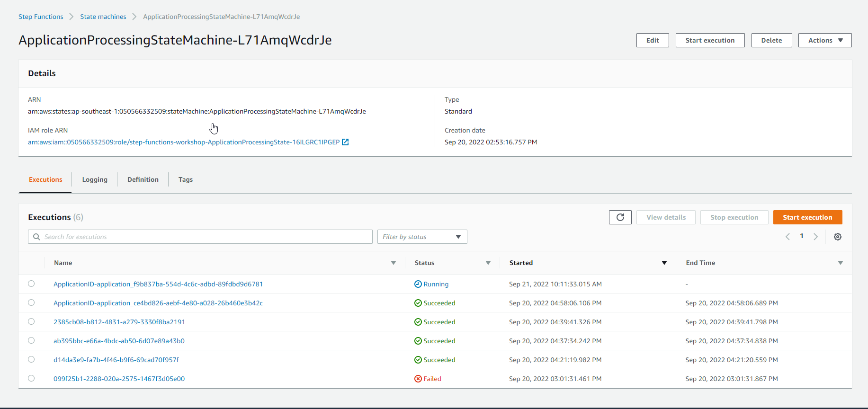The height and width of the screenshot is (409, 868).
Task: Click State machines breadcrumb link
Action: coord(103,17)
